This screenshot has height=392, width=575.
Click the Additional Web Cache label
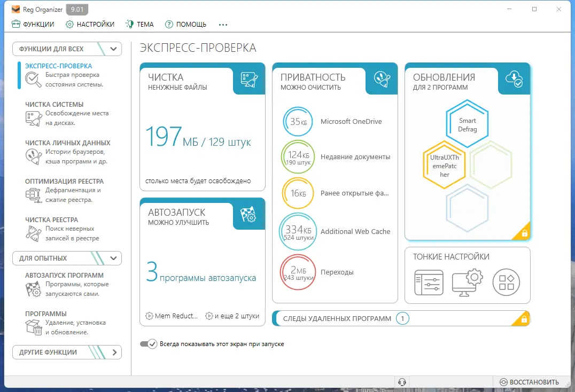click(355, 232)
